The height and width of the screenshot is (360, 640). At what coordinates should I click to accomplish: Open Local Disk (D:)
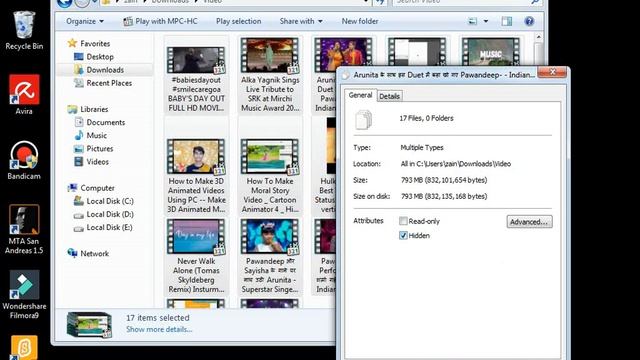(110, 214)
